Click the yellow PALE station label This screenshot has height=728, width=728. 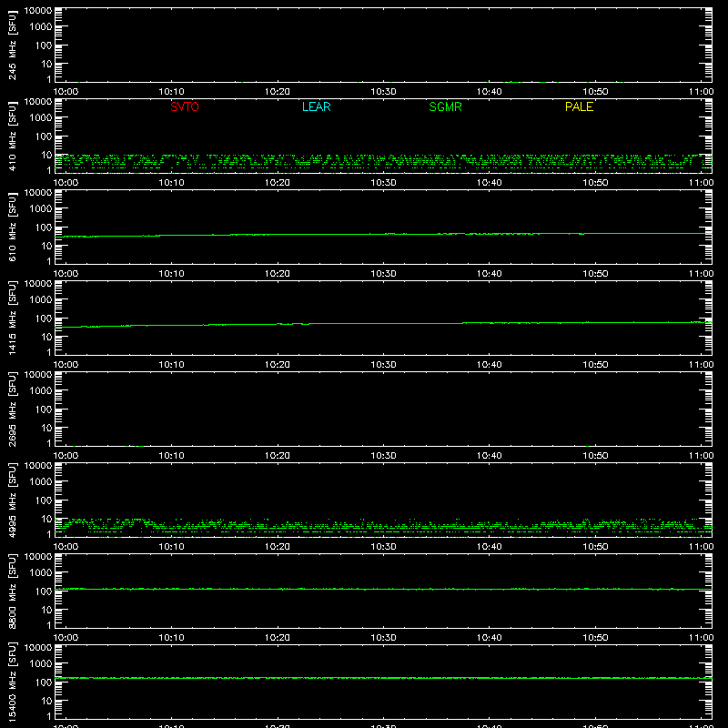pos(579,106)
